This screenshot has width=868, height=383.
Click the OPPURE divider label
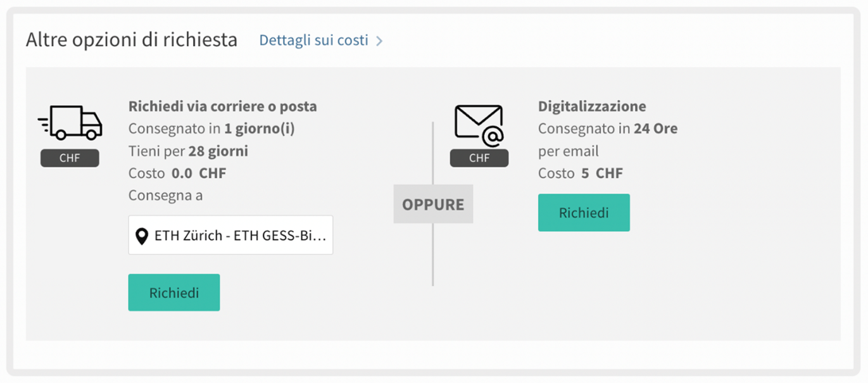click(433, 204)
